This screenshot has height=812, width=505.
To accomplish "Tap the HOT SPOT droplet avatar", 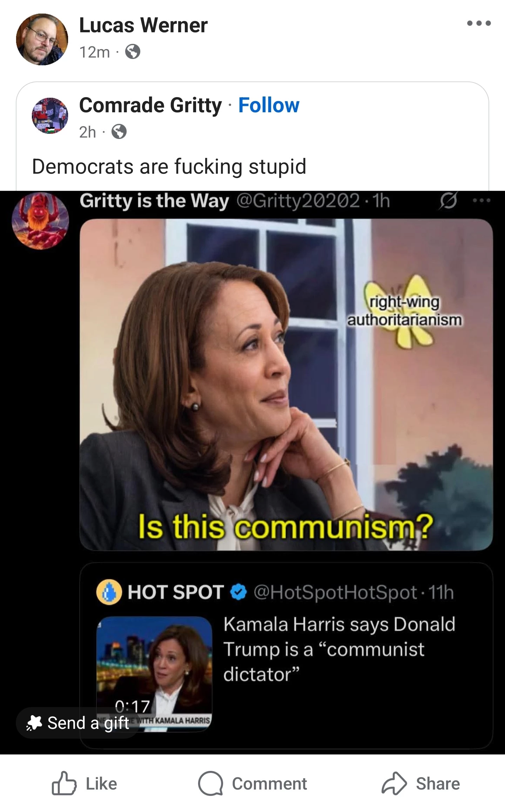I will pyautogui.click(x=109, y=592).
